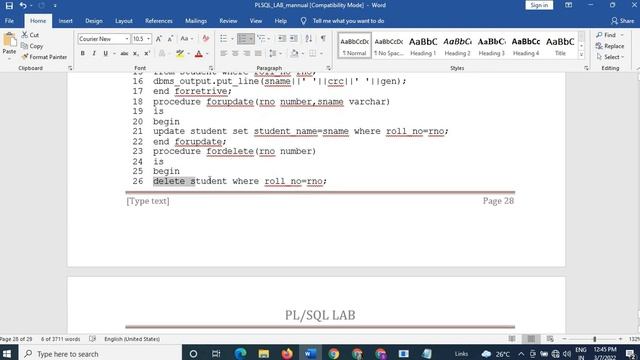Click the Share button
Viewport: 640px width, 360px height.
tap(622, 21)
